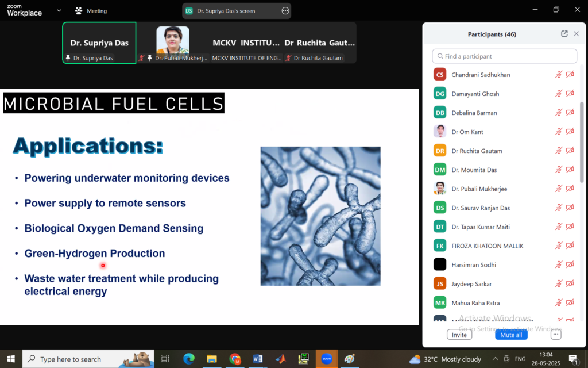Toggle video for FIROZA KHATOON MALLIK

(x=570, y=246)
